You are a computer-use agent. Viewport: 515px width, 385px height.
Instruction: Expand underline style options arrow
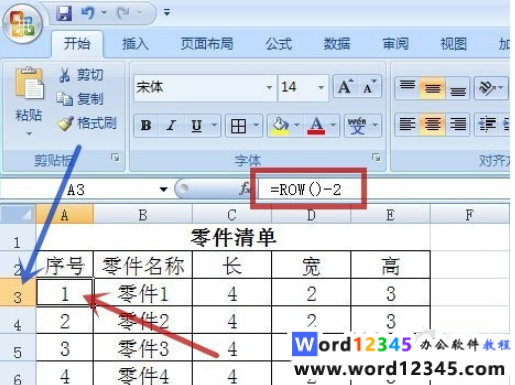(x=214, y=126)
